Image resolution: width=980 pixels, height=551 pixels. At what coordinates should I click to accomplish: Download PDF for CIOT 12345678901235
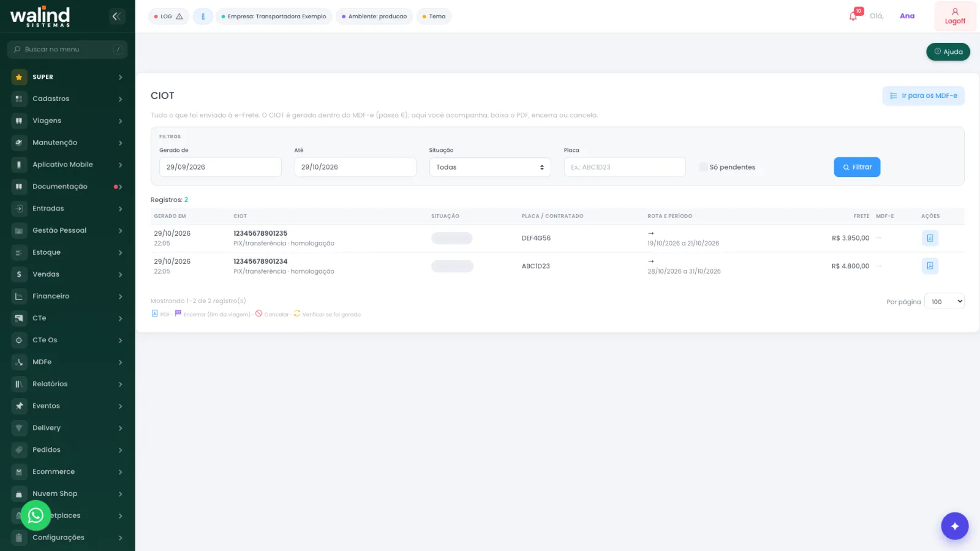point(930,238)
